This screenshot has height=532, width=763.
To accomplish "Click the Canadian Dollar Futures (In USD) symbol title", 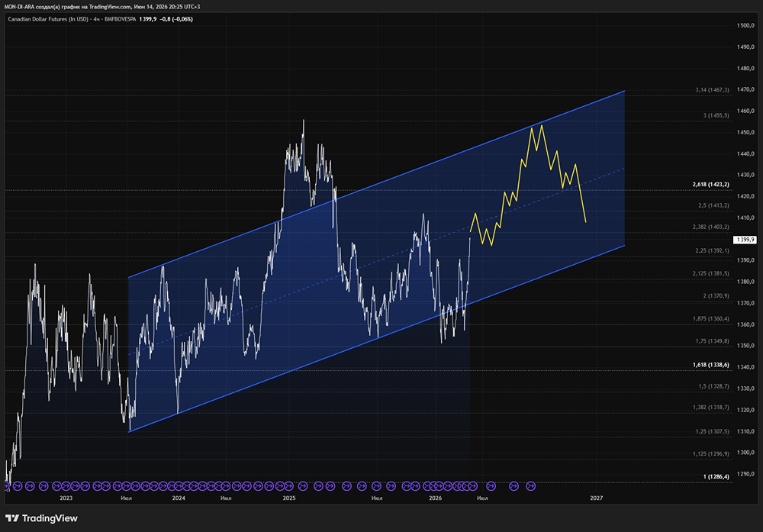I will (48, 19).
